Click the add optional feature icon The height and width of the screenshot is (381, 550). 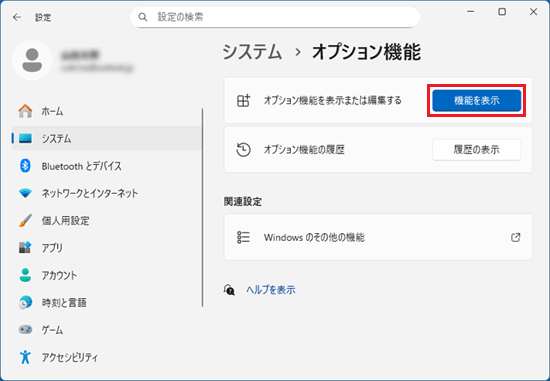click(x=243, y=100)
